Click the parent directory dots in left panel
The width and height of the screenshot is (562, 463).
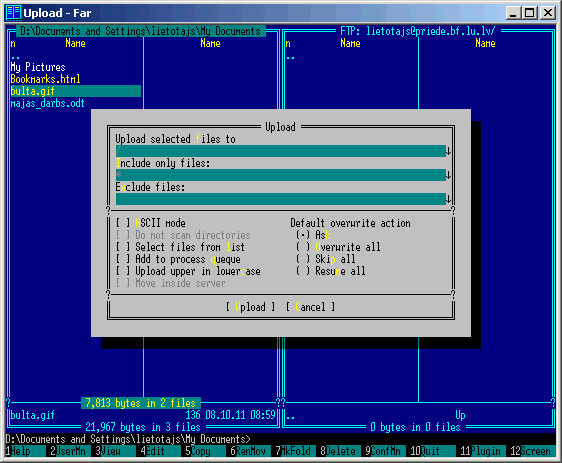tap(15, 57)
